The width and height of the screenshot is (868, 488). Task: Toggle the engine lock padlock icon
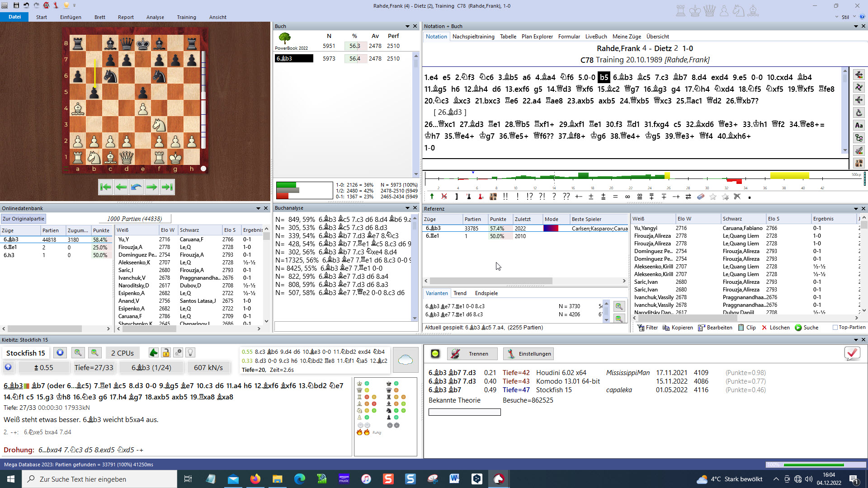(166, 353)
